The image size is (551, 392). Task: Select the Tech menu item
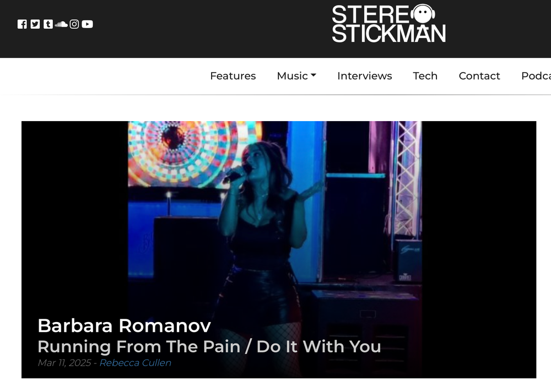coord(425,76)
